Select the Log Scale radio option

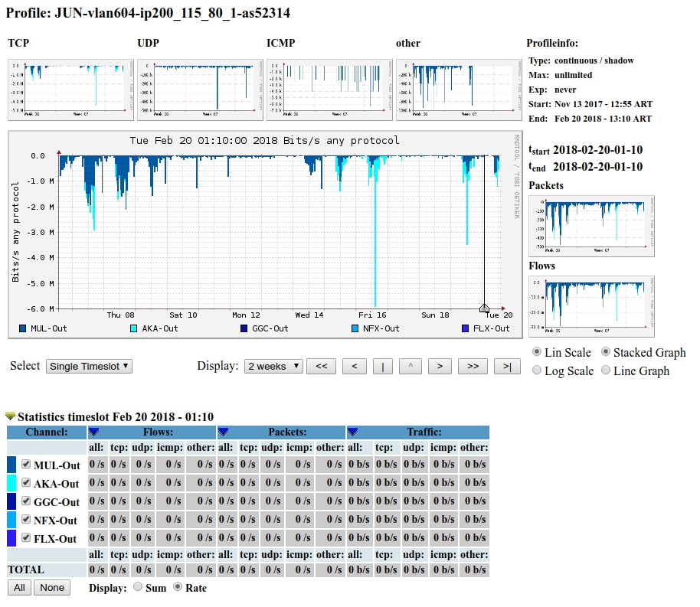point(538,370)
